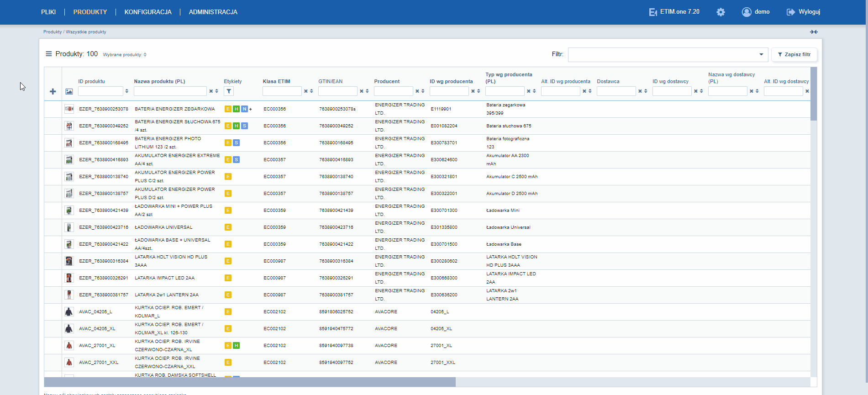
Task: Click the plus icon to add a column
Action: [53, 91]
